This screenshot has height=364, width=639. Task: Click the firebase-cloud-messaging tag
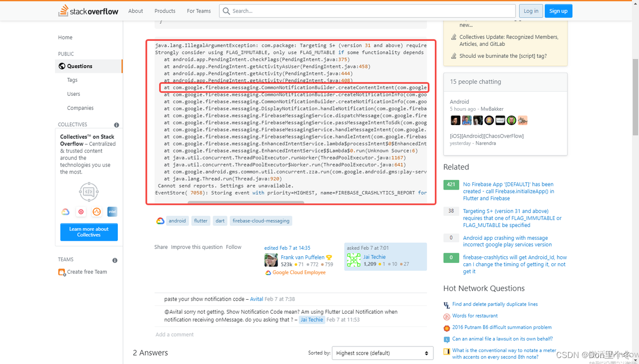pos(261,221)
